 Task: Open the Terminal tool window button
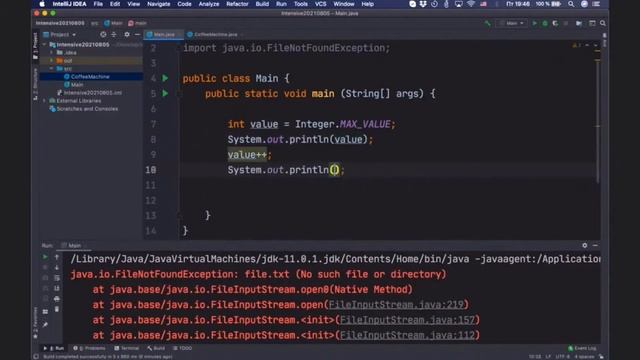pos(127,348)
